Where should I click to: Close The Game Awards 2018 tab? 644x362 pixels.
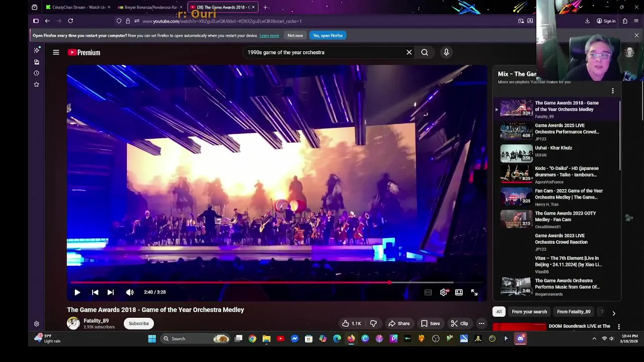click(x=253, y=7)
